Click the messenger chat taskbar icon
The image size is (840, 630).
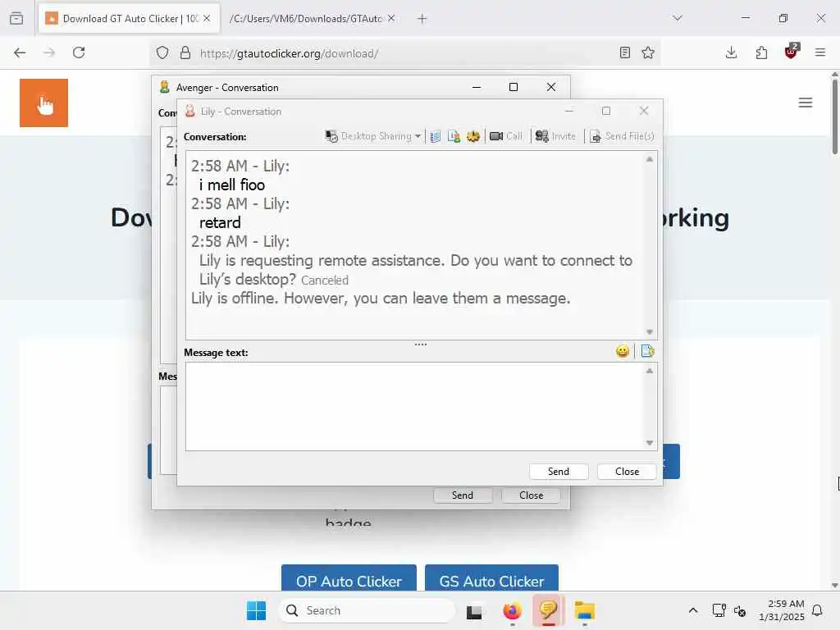(548, 610)
